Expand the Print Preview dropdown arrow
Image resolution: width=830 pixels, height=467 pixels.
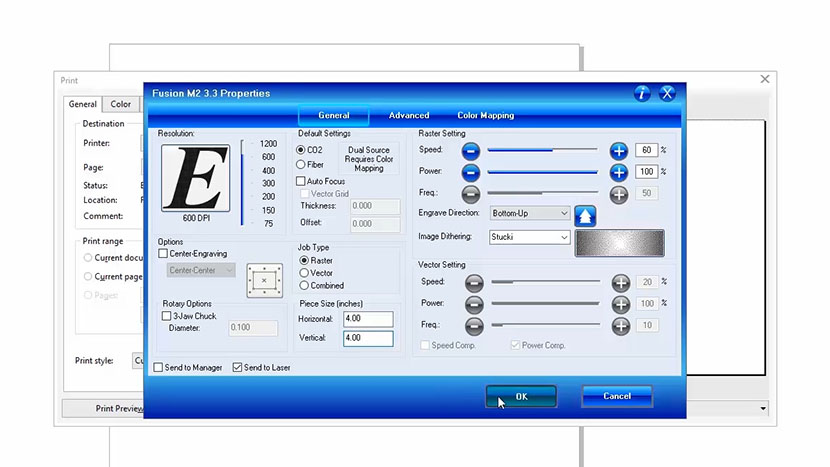(x=764, y=408)
